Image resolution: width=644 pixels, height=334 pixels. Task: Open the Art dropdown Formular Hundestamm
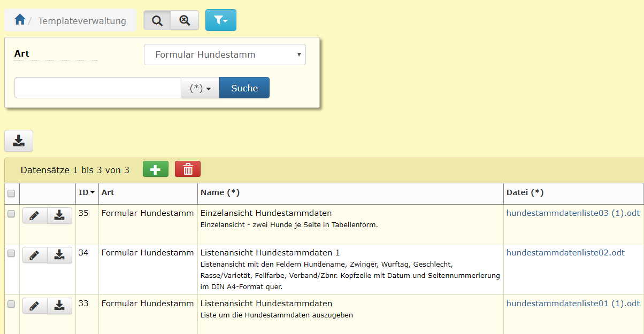tap(225, 55)
